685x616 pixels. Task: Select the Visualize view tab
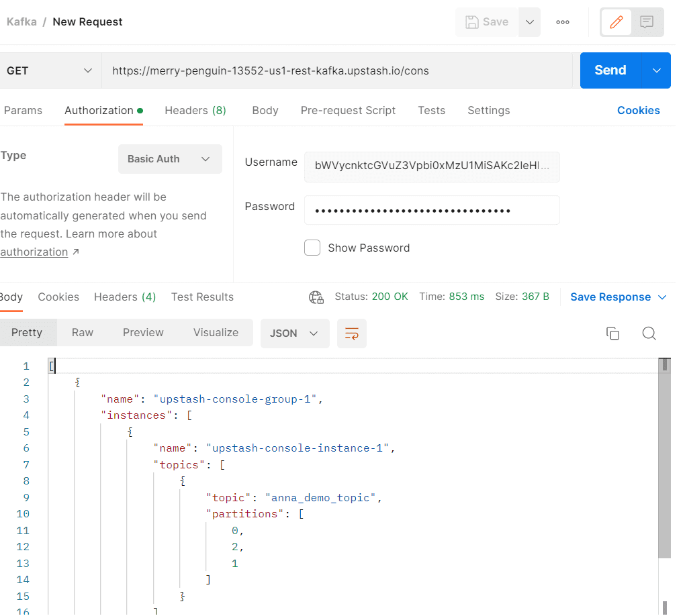click(216, 333)
